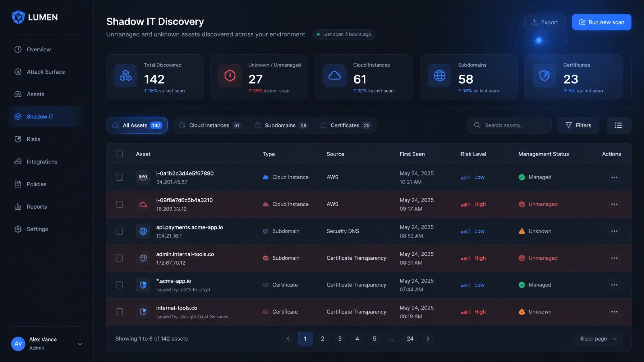
Task: Sort by the First Seen column
Action: click(412, 154)
